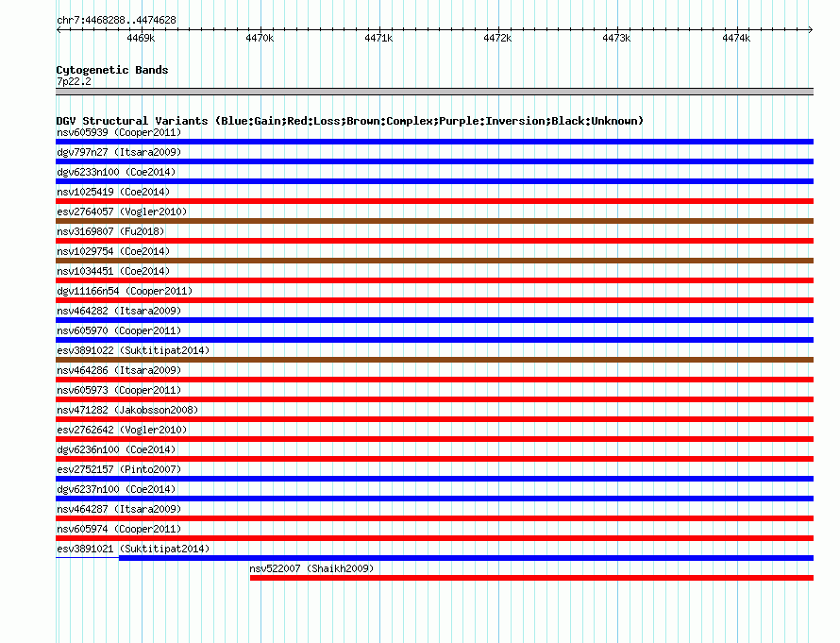The width and height of the screenshot is (840, 643).
Task: Click the esv2752157 (Pinto2007) label
Action: pos(119,469)
